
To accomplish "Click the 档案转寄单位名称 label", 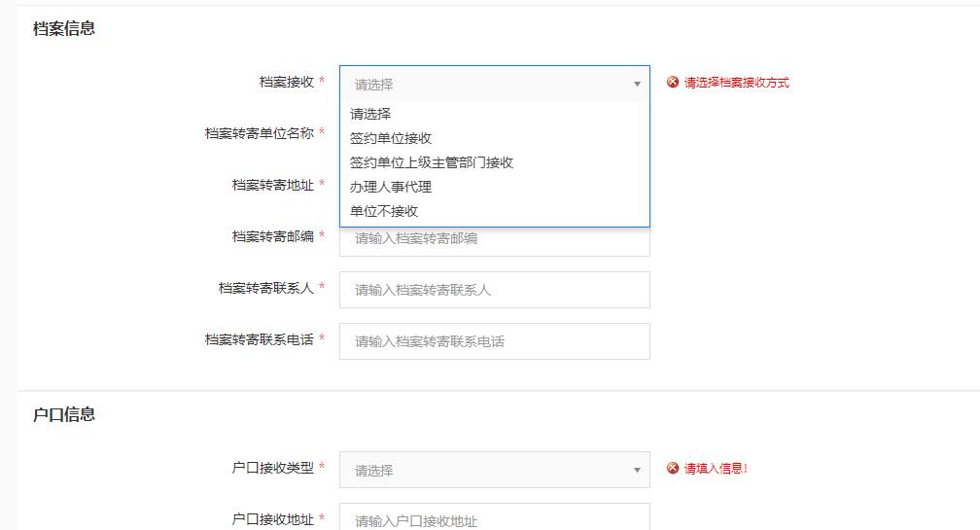I will 259,133.
